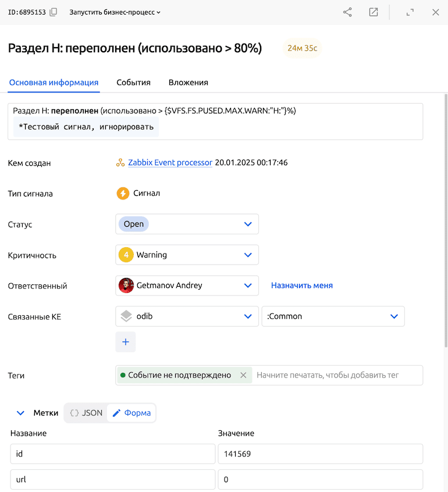Collapse the Метки section

(x=21, y=413)
